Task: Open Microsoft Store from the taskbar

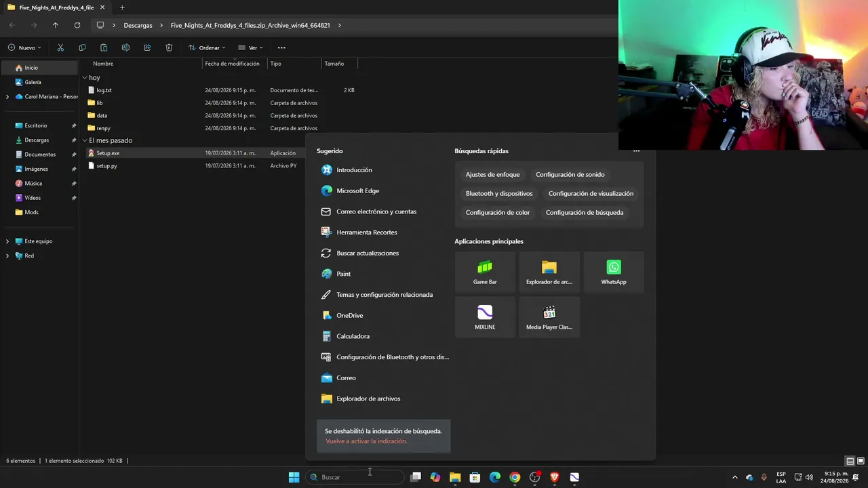Action: click(x=475, y=477)
